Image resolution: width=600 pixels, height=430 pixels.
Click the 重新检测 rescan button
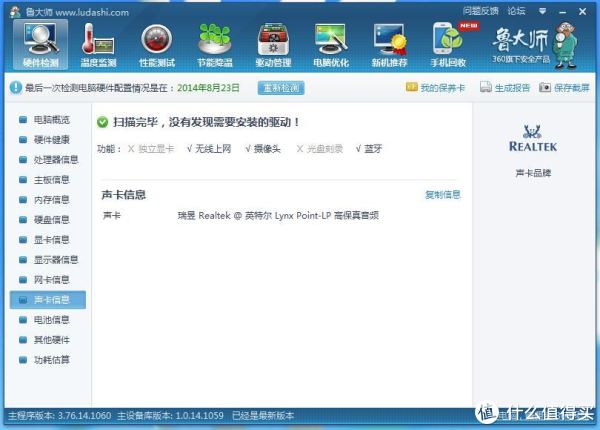(x=281, y=88)
